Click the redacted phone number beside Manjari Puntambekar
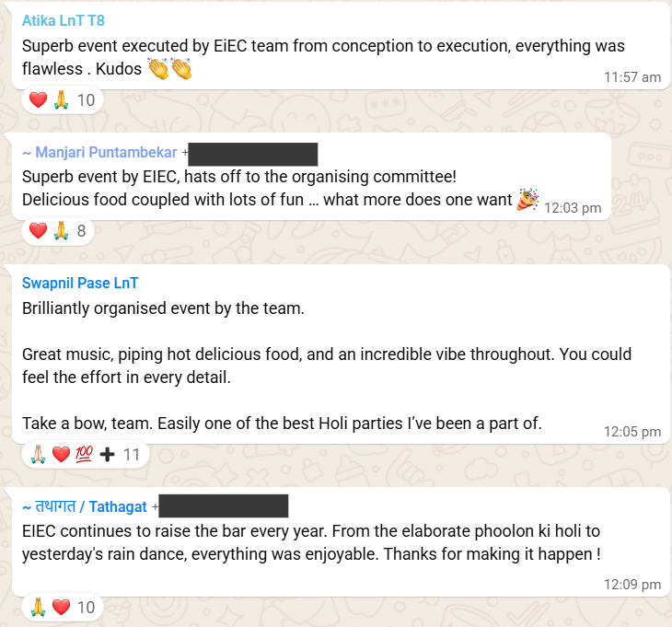Image resolution: width=672 pixels, height=627 pixels. (253, 153)
